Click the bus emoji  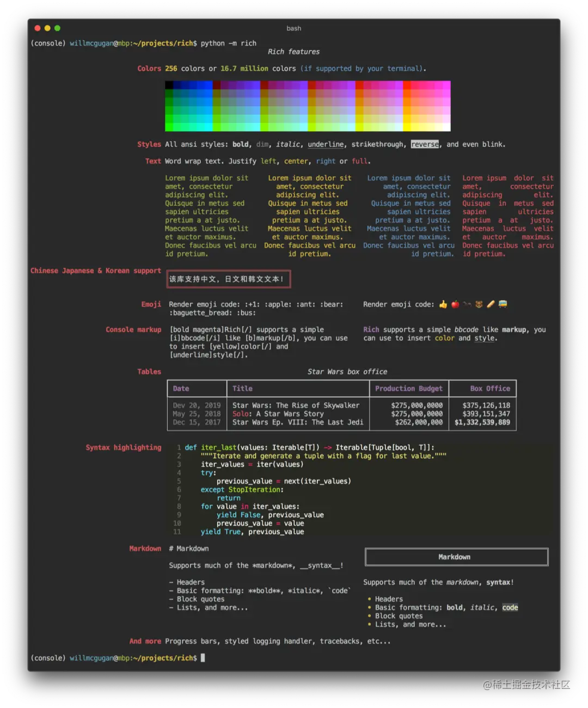point(503,304)
